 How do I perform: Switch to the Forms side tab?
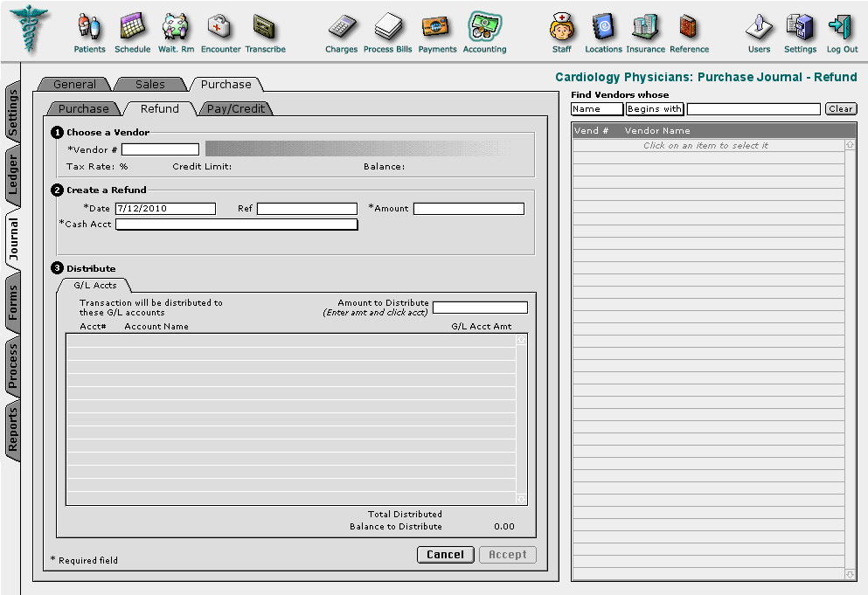12,302
